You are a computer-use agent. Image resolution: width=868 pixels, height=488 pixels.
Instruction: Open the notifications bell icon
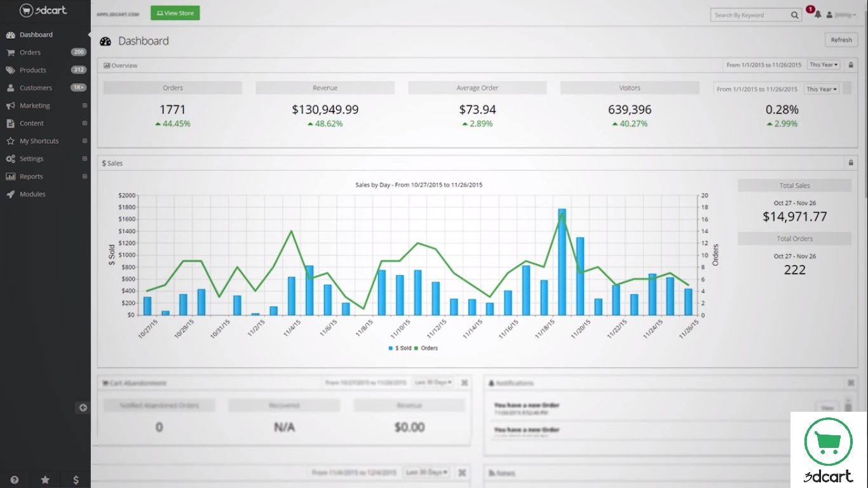(x=819, y=14)
